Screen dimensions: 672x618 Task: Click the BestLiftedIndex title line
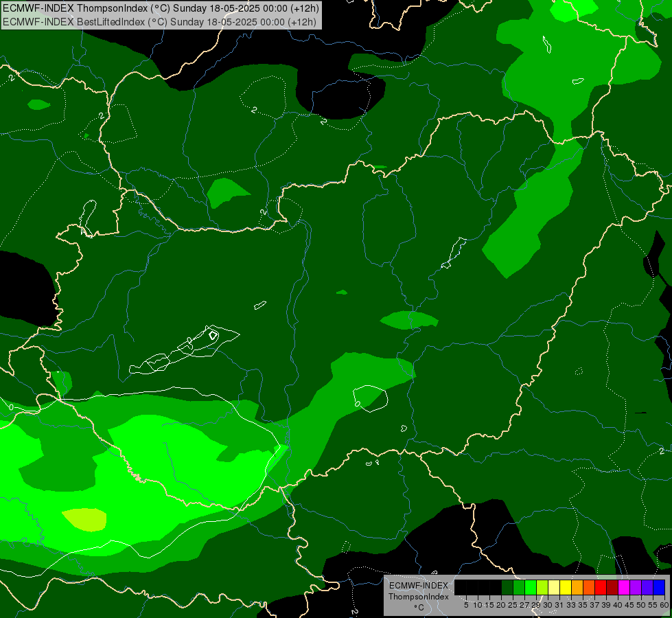[x=159, y=21]
